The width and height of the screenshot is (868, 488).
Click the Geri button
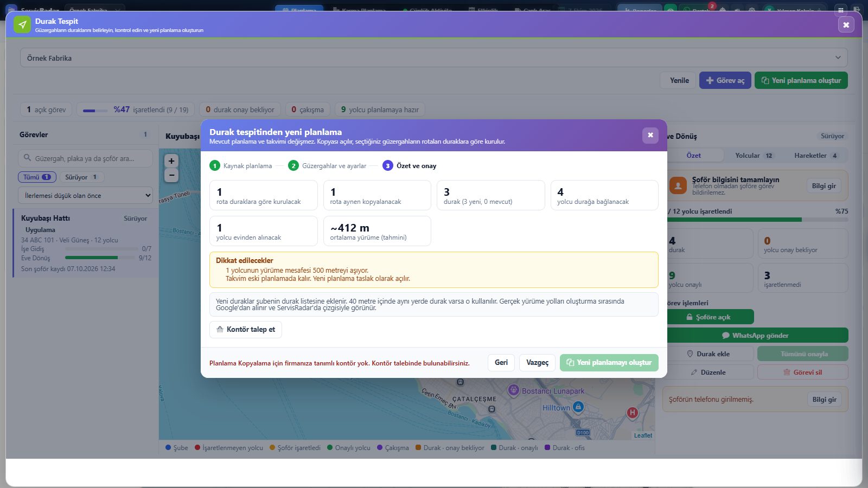501,363
